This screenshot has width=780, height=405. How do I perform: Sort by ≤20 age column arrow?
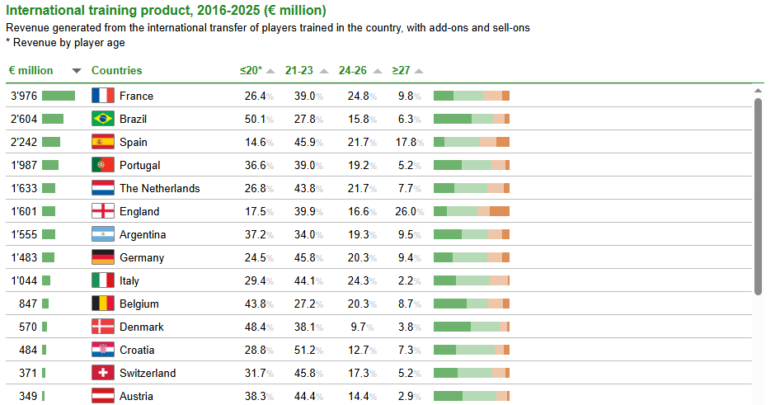click(272, 71)
